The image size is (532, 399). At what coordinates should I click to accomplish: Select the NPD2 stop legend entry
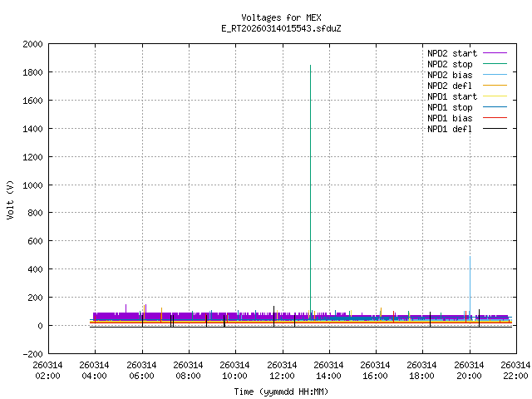pos(450,64)
